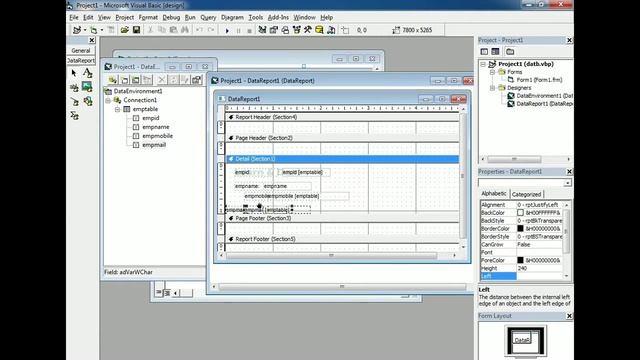Screen dimensions: 640x360
Task: Click the BorderColor property color swatch
Action: point(520,229)
